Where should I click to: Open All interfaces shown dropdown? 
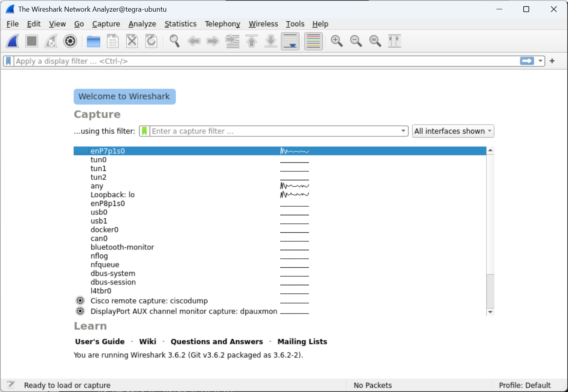(453, 131)
